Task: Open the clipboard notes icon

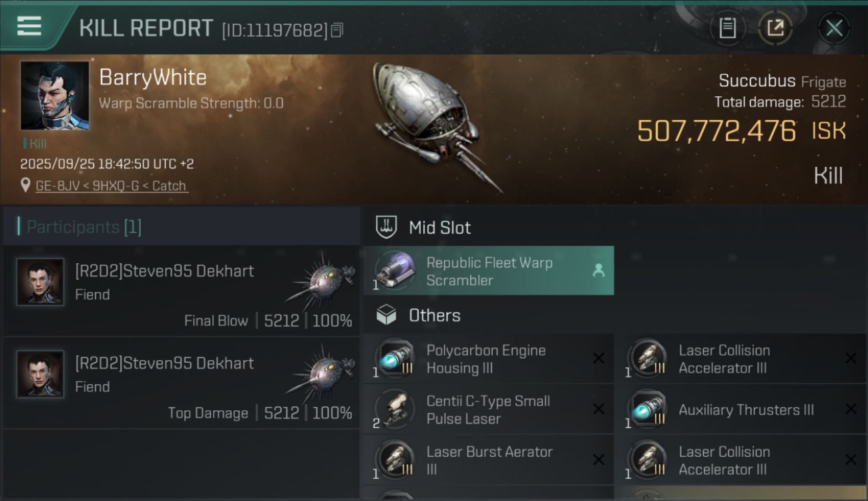Action: [x=727, y=28]
